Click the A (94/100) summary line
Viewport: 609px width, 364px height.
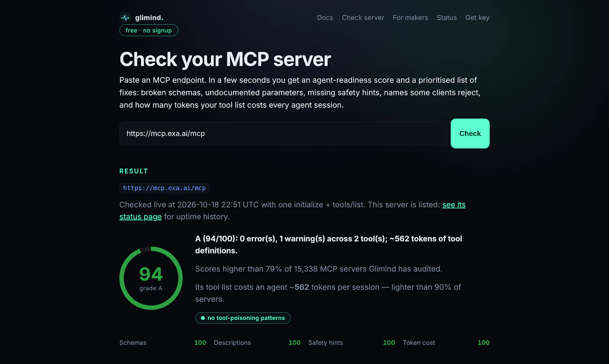[x=328, y=245]
